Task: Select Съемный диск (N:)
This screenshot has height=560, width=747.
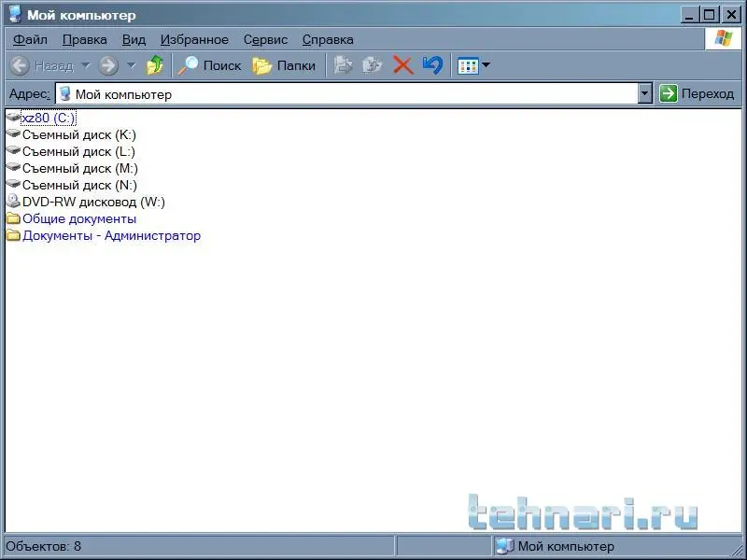Action: pyautogui.click(x=79, y=185)
